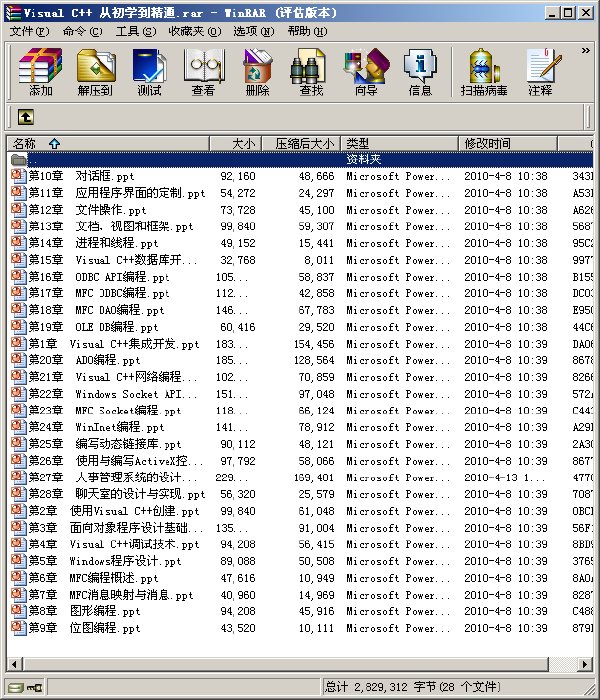Select file 第25章 编写动态链接库.ppt
This screenshot has width=600, height=700.
coord(105,444)
